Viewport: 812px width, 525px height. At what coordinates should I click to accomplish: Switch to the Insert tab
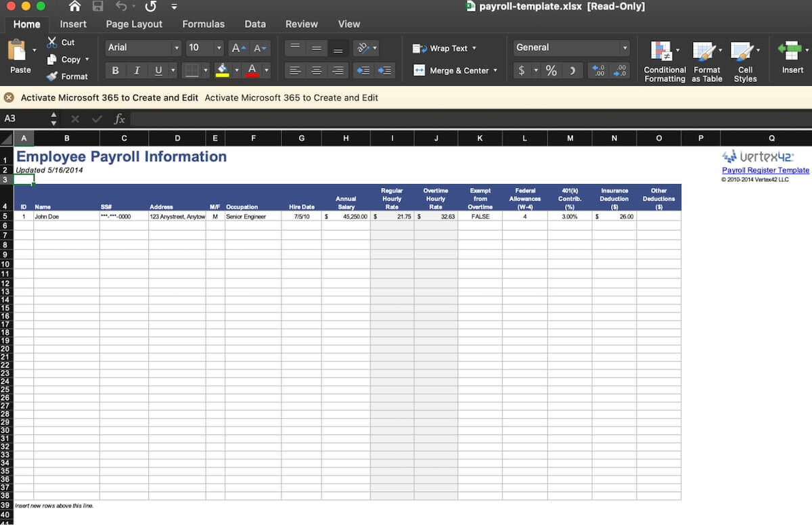73,24
